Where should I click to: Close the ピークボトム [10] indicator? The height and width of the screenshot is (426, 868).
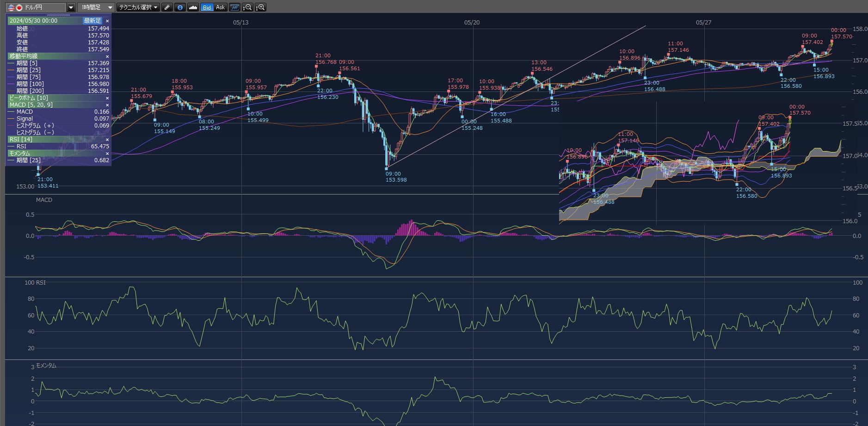pos(107,98)
